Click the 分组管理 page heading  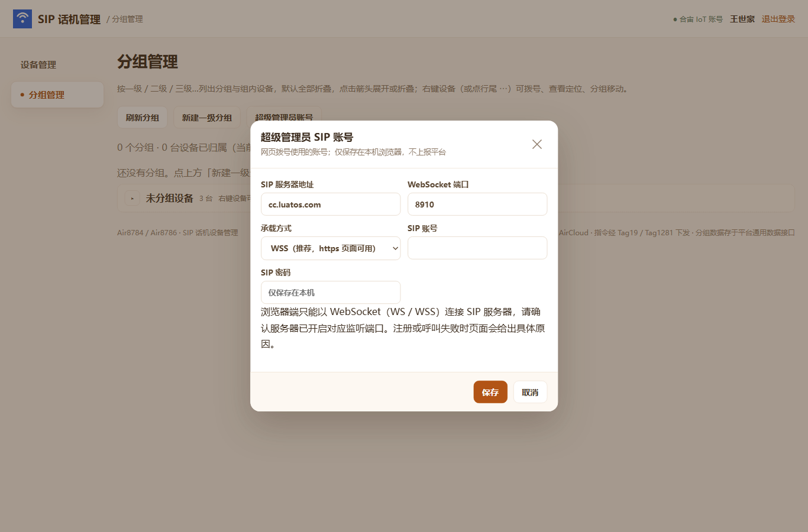147,61
